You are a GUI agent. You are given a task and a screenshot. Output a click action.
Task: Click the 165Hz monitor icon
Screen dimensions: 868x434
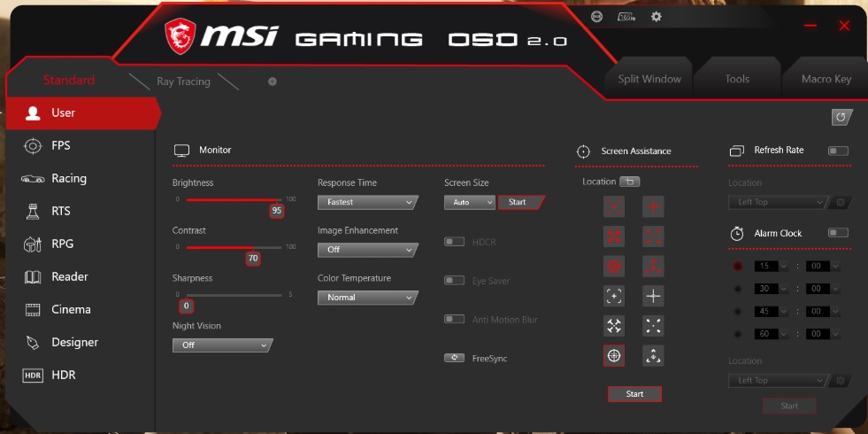pyautogui.click(x=626, y=17)
